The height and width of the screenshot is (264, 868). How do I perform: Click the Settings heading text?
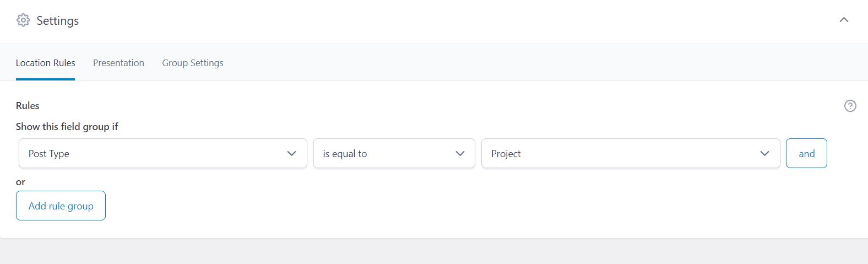pyautogui.click(x=57, y=20)
